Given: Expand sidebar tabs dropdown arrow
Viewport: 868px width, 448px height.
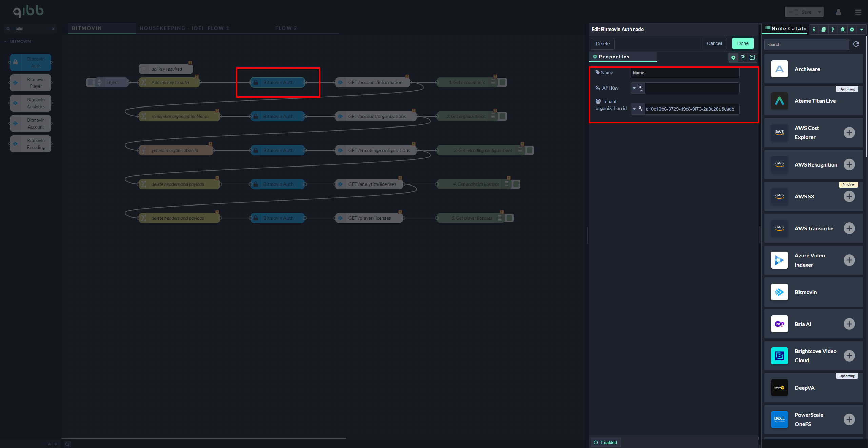Looking at the screenshot, I should point(862,30).
